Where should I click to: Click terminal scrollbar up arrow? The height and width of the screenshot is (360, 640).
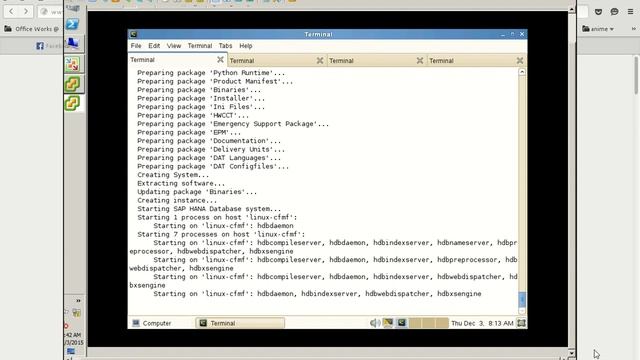point(522,72)
